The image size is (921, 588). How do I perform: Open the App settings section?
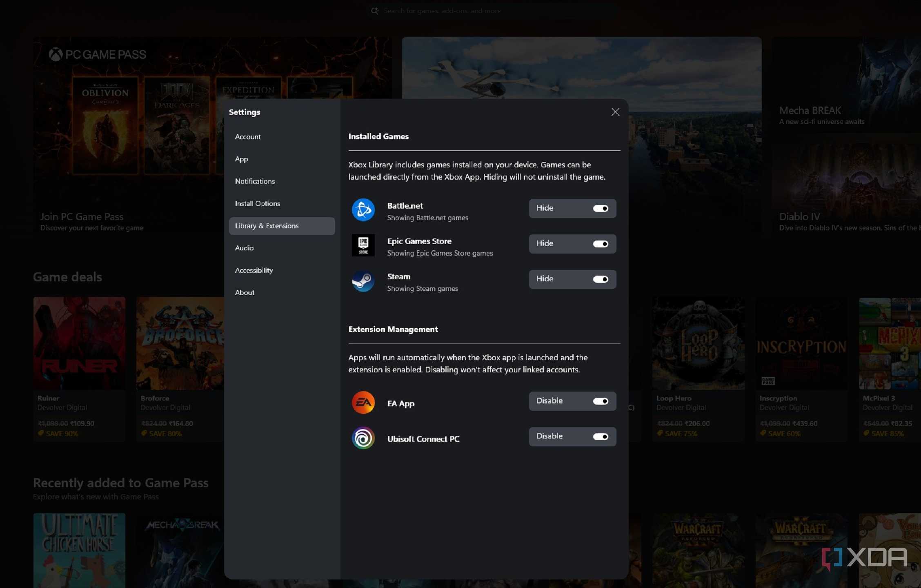[282, 159]
